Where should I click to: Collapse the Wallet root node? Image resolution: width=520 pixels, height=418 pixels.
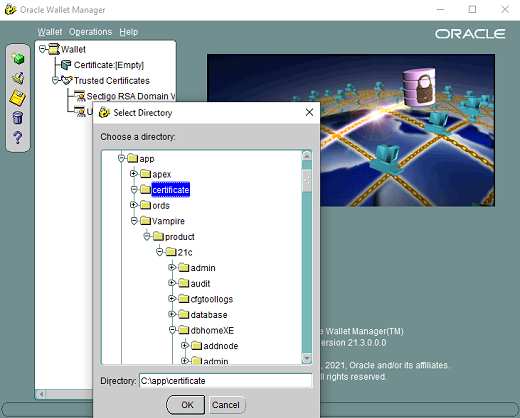pyautogui.click(x=42, y=49)
